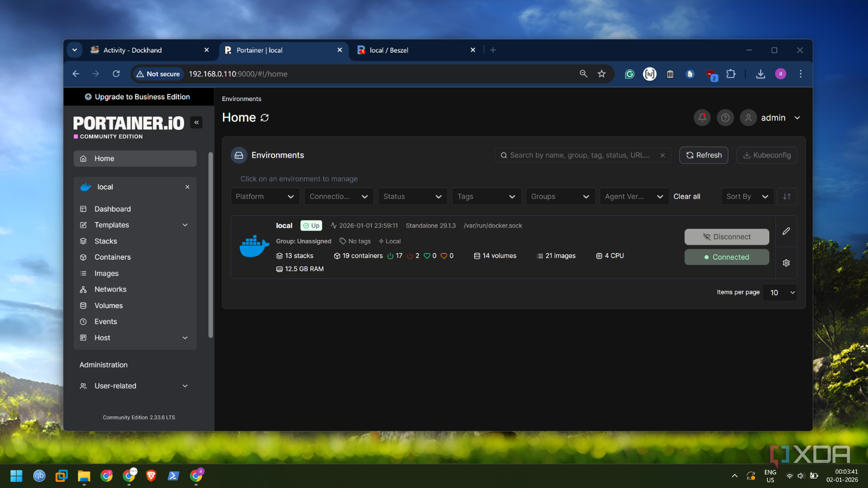This screenshot has height=488, width=868.
Task: Close the local environment in sidebar
Action: (x=187, y=187)
